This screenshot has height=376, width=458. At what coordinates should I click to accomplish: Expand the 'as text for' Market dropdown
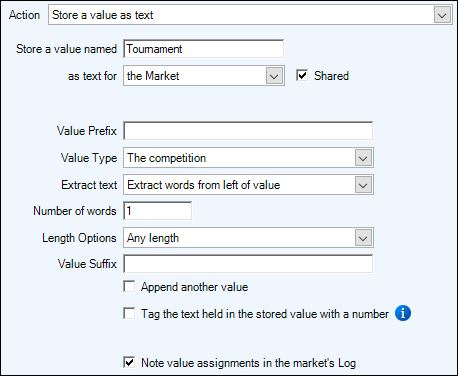tap(274, 76)
